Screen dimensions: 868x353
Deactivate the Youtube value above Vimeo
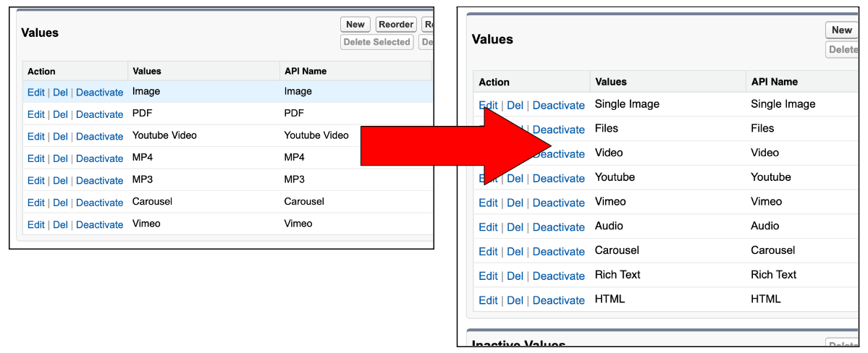tap(559, 178)
